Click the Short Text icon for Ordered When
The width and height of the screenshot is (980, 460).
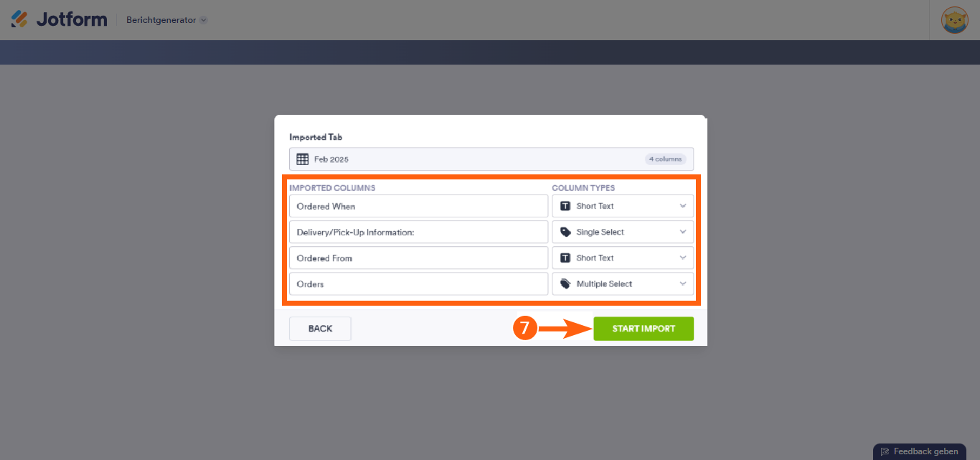[565, 206]
